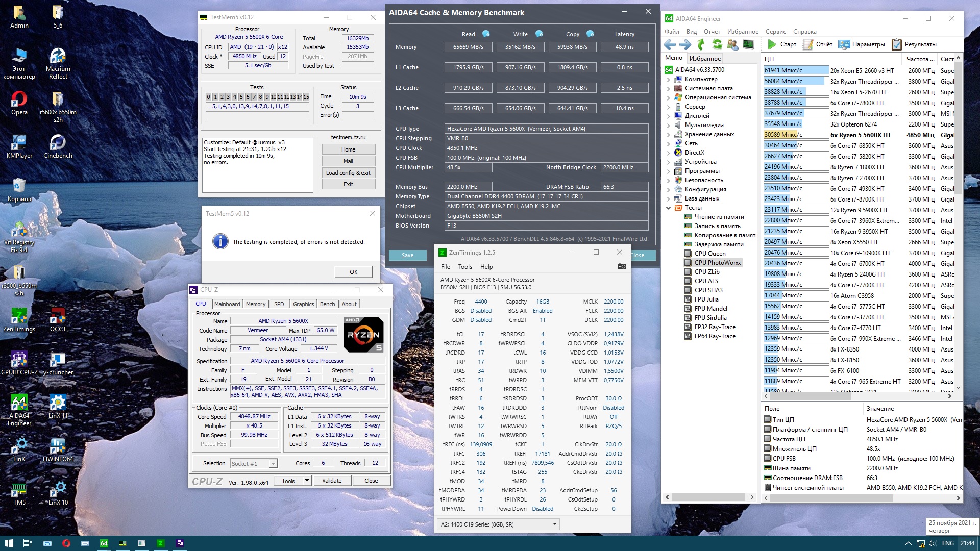Click the up-level green arrow icon

[701, 44]
